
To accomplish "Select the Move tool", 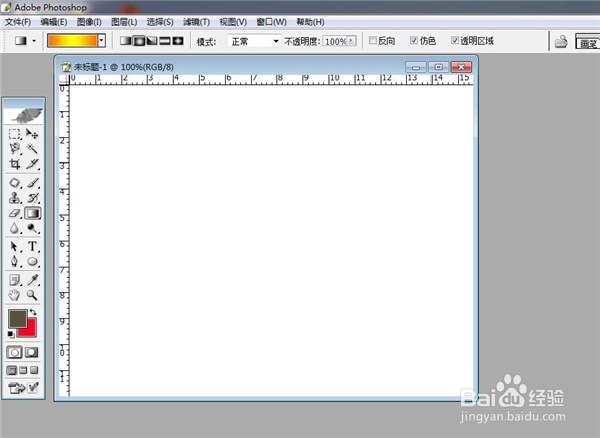I will point(32,134).
